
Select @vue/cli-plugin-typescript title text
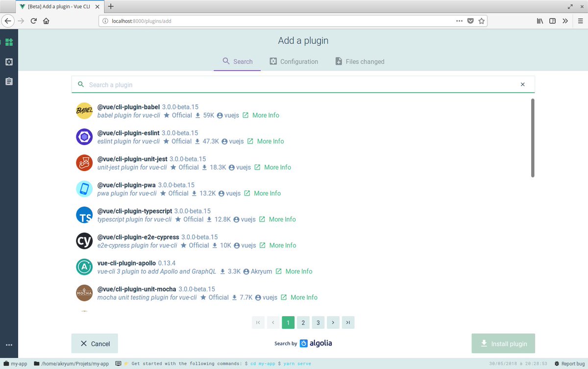click(135, 211)
